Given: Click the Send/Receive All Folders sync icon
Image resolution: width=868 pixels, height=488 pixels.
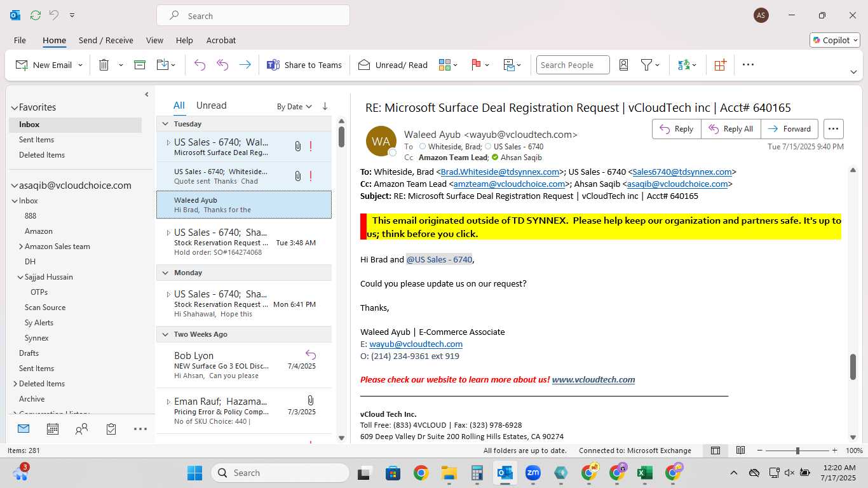Looking at the screenshot, I should point(36,15).
